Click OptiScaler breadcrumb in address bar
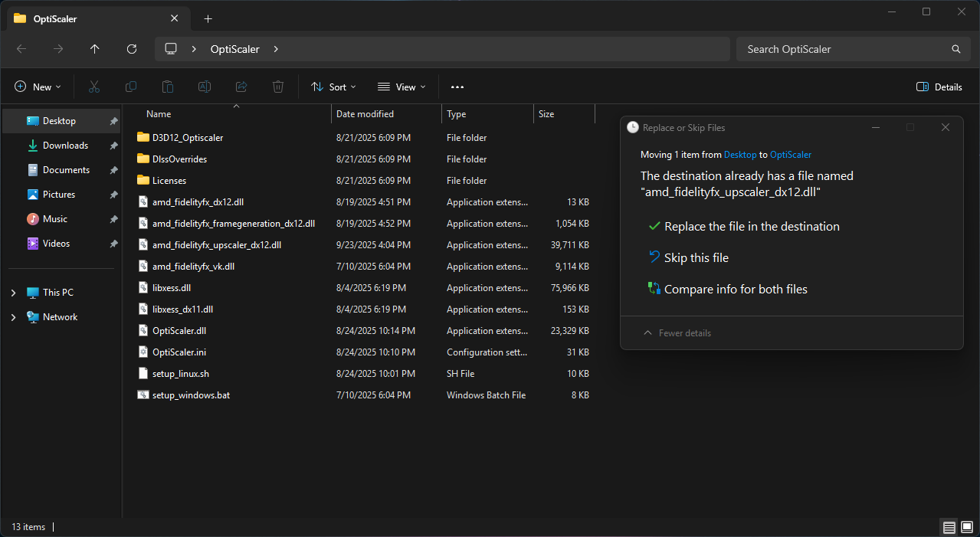Screen dimensions: 980x537 point(235,49)
